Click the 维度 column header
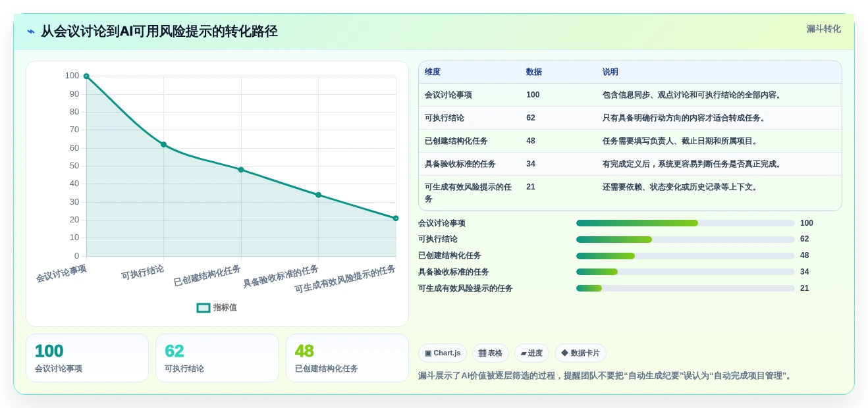Image resolution: width=868 pixels, height=408 pixels. (x=433, y=72)
